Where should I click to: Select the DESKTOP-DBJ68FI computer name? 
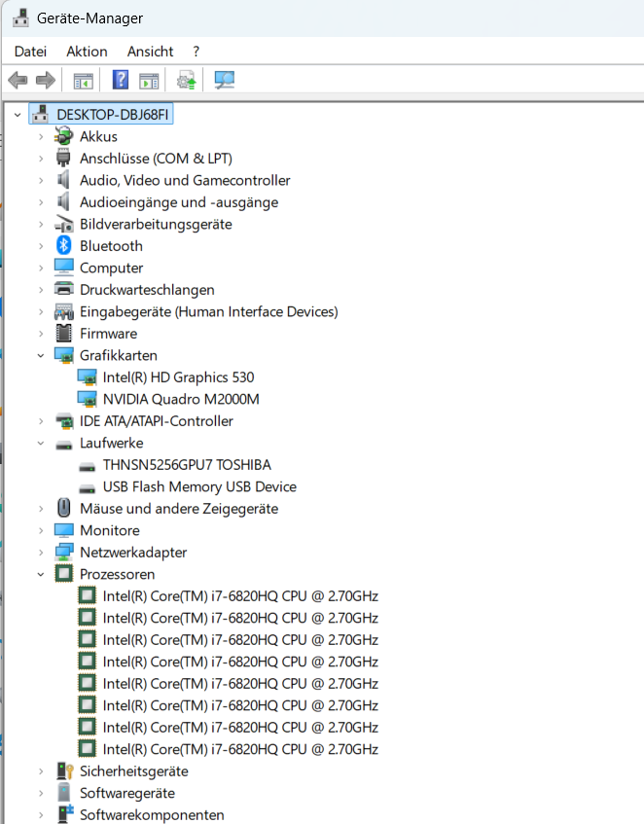tap(113, 115)
